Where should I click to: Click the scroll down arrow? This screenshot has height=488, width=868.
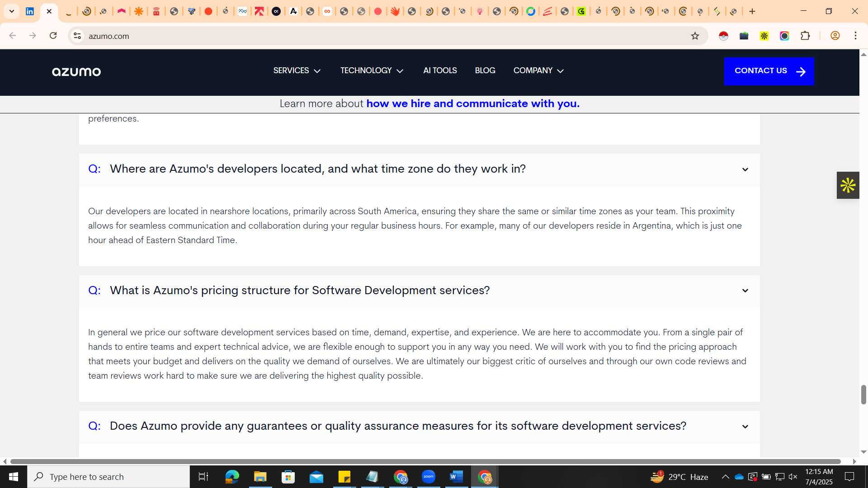(x=863, y=452)
